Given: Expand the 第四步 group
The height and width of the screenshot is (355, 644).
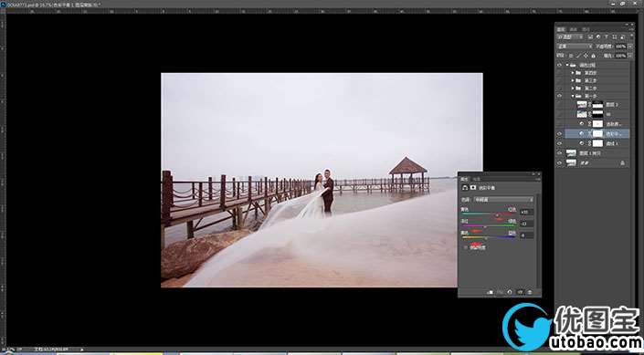Looking at the screenshot, I should 573,73.
